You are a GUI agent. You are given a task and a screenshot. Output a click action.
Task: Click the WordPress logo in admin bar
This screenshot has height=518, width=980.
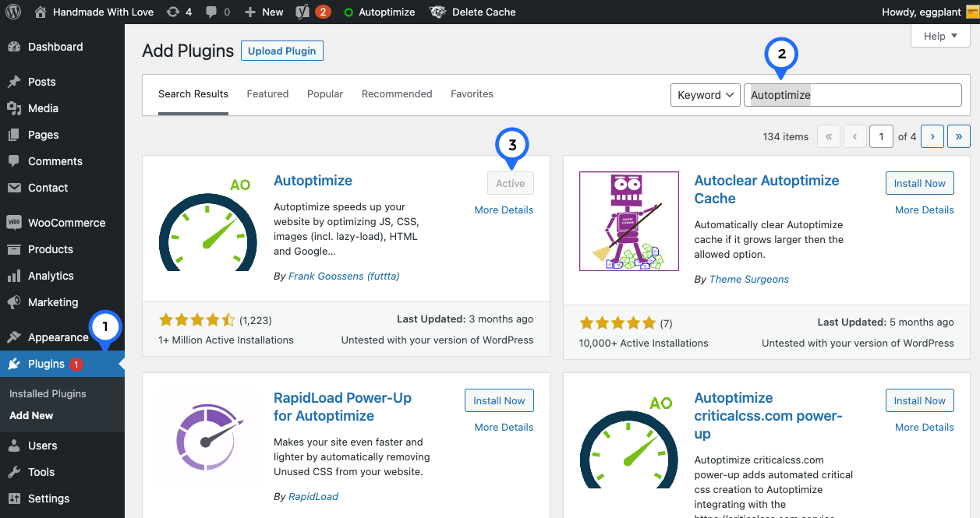[x=14, y=12]
